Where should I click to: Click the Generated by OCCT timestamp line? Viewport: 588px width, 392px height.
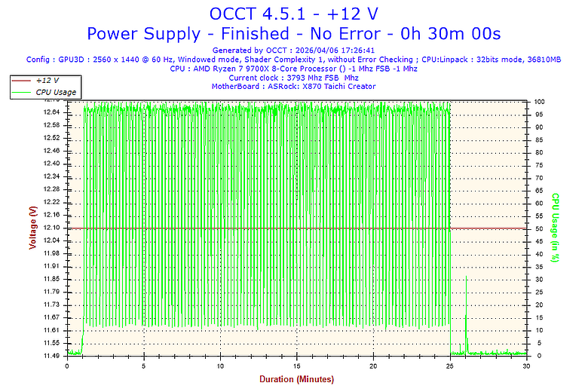click(294, 51)
